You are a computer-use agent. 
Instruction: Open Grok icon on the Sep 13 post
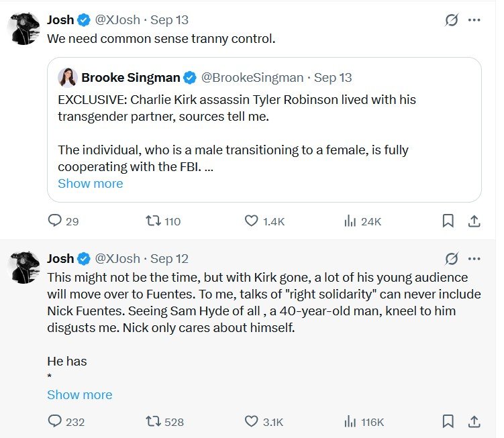452,20
